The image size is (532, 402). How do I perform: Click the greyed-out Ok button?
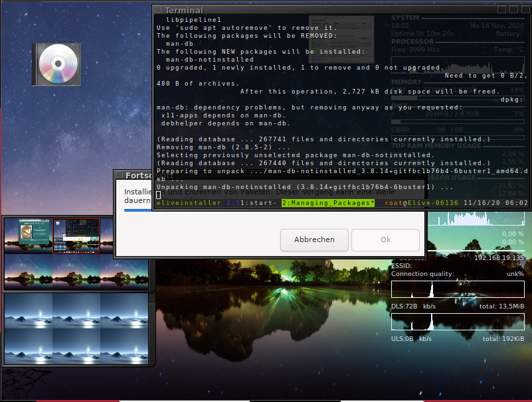[385, 239]
